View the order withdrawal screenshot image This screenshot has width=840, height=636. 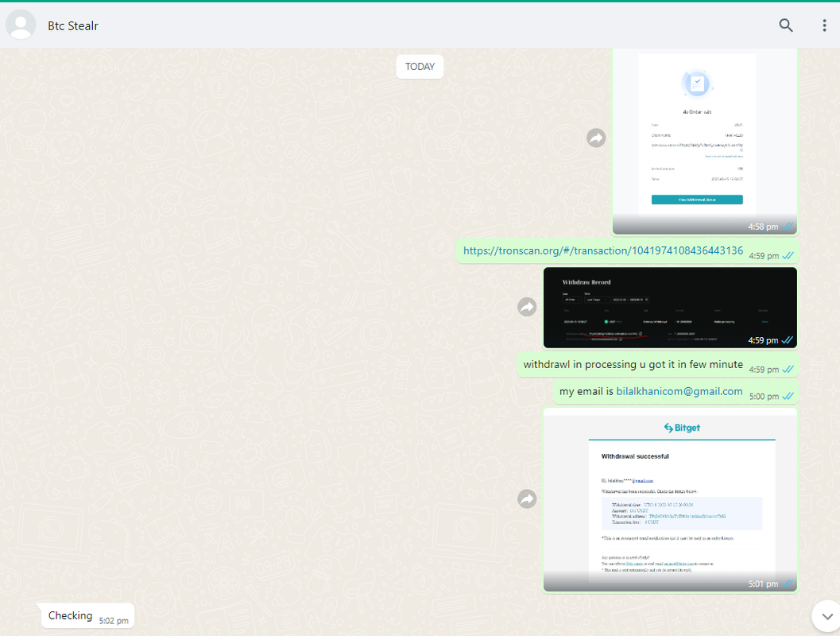click(705, 142)
